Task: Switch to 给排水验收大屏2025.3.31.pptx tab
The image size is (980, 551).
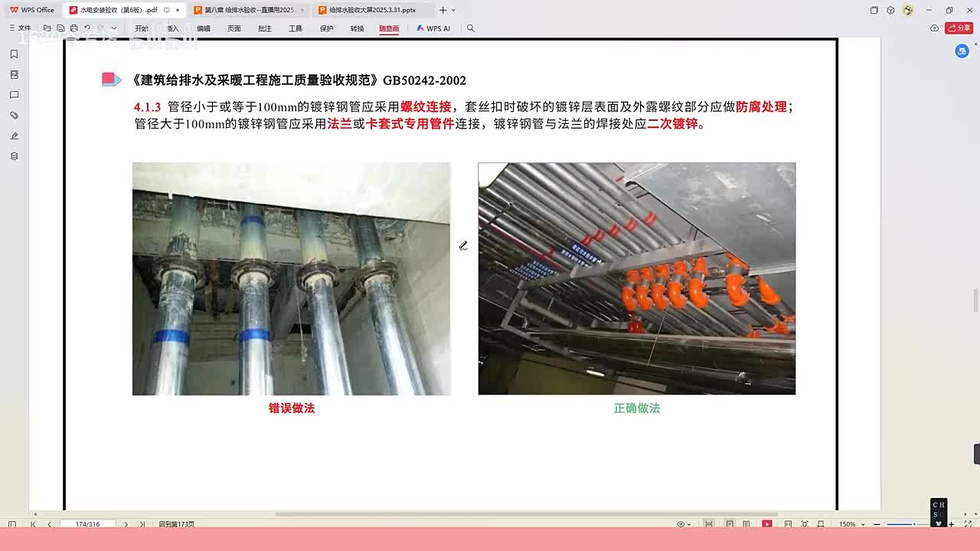Action: [x=373, y=10]
